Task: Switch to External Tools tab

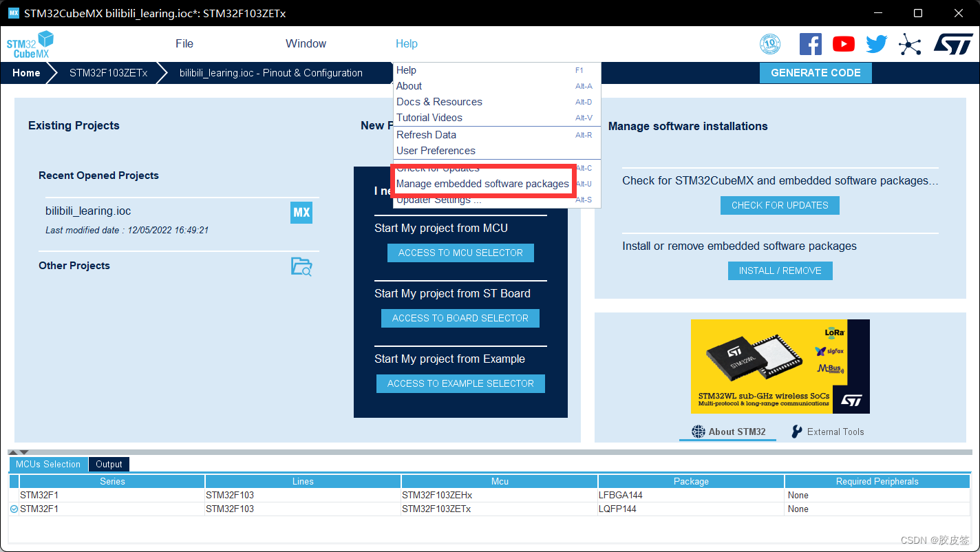Action: 827,432
